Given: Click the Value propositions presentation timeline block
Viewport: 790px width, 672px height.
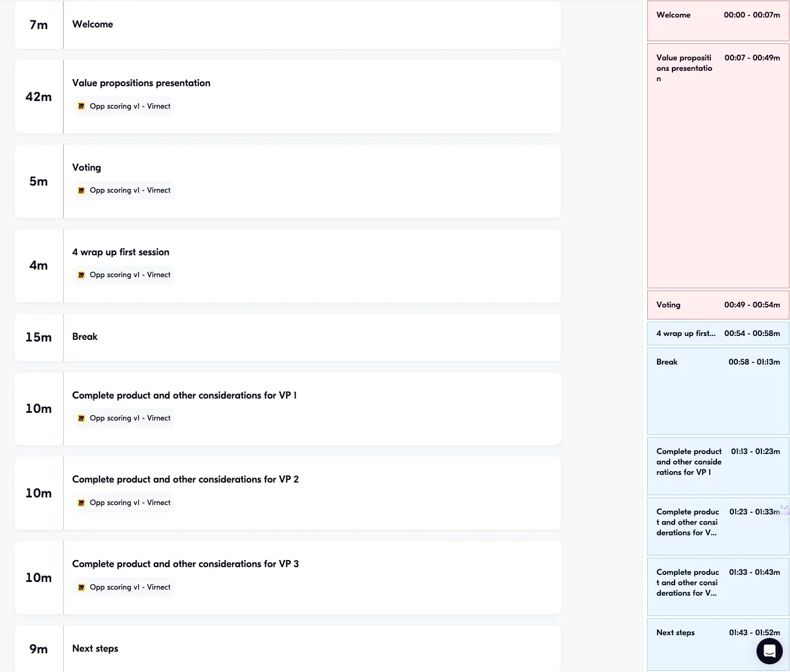Looking at the screenshot, I should tap(717, 165).
